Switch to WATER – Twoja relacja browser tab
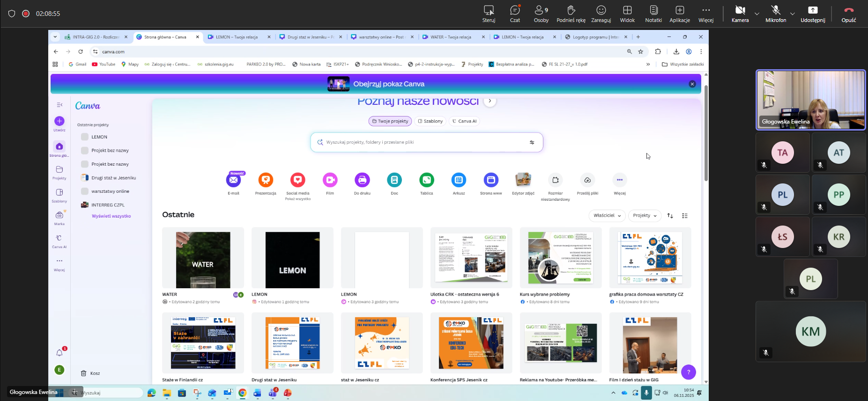The height and width of the screenshot is (401, 868). (x=451, y=37)
